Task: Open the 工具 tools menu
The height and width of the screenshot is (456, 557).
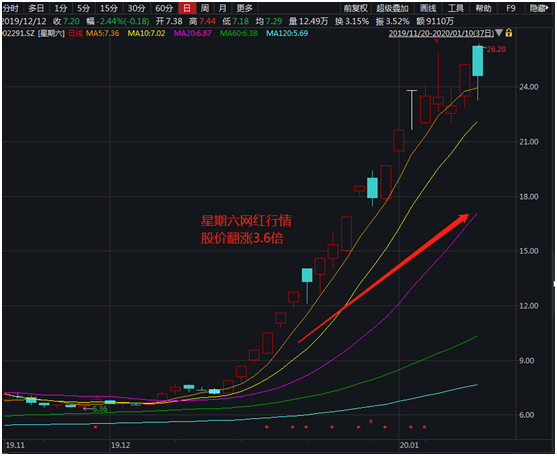Action: [x=456, y=8]
